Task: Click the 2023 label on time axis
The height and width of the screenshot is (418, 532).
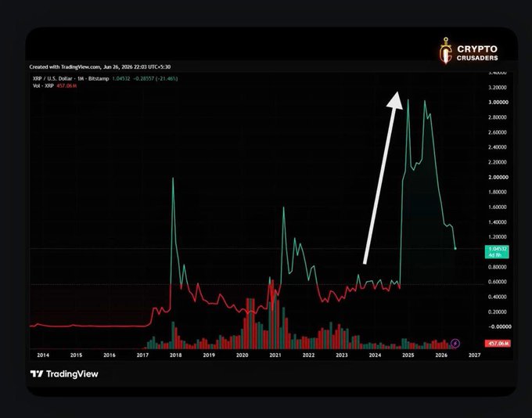Action: [x=342, y=355]
